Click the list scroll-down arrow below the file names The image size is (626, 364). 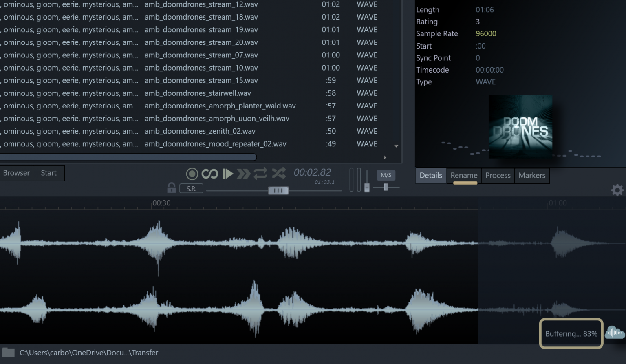pyautogui.click(x=396, y=146)
